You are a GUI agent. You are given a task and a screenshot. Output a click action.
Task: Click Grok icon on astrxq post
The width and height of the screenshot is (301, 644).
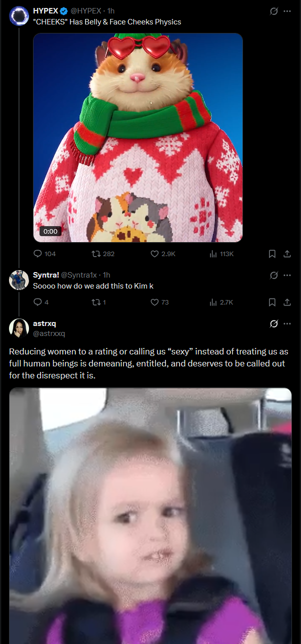(273, 323)
